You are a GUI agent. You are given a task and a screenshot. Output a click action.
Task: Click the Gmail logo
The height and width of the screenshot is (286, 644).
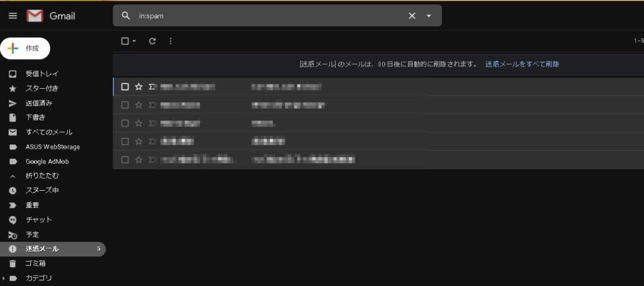[x=51, y=16]
